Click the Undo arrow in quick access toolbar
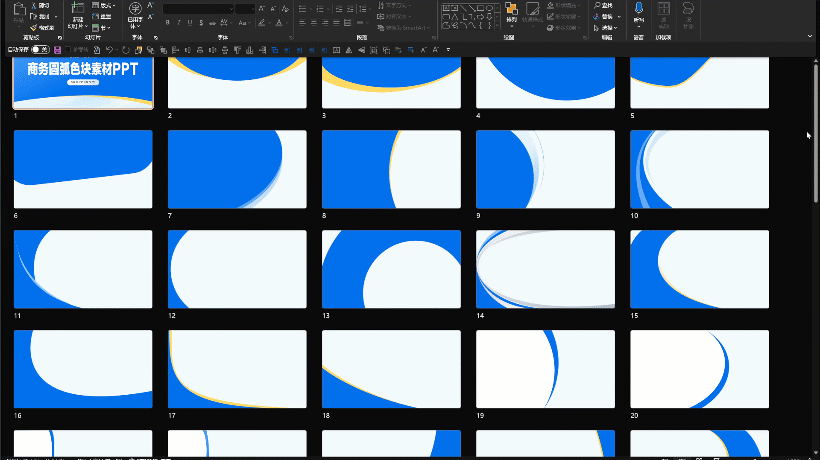This screenshot has height=460, width=820. click(x=109, y=50)
